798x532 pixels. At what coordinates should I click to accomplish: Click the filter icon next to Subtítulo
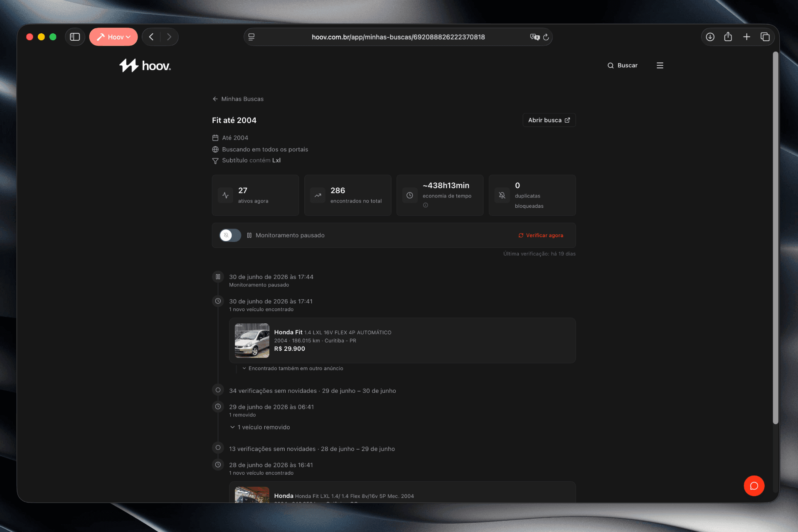tap(215, 161)
